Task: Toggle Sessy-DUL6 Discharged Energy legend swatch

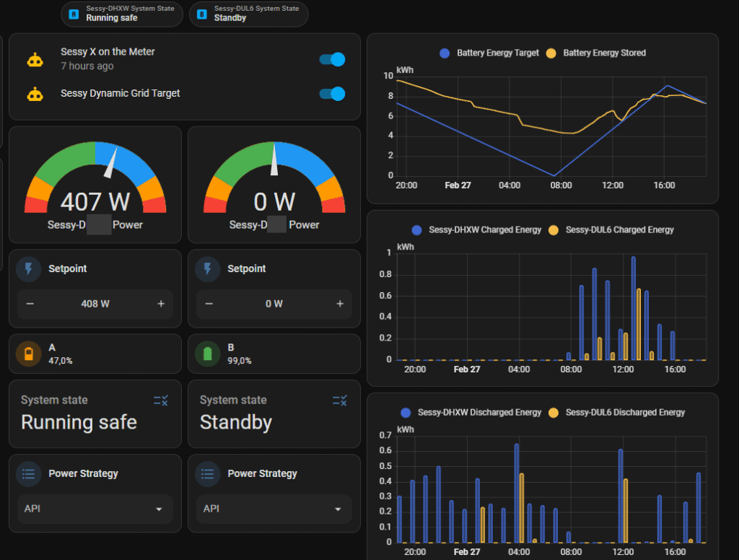Action: click(x=554, y=413)
